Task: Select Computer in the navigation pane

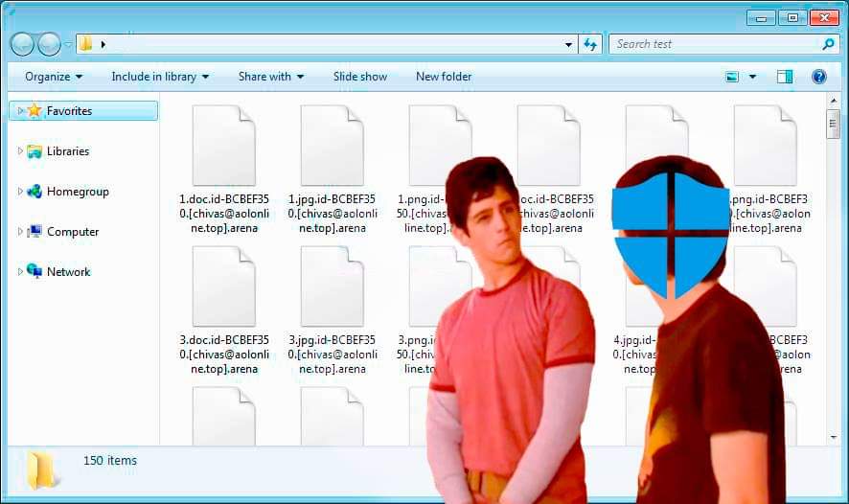Action: 73,232
